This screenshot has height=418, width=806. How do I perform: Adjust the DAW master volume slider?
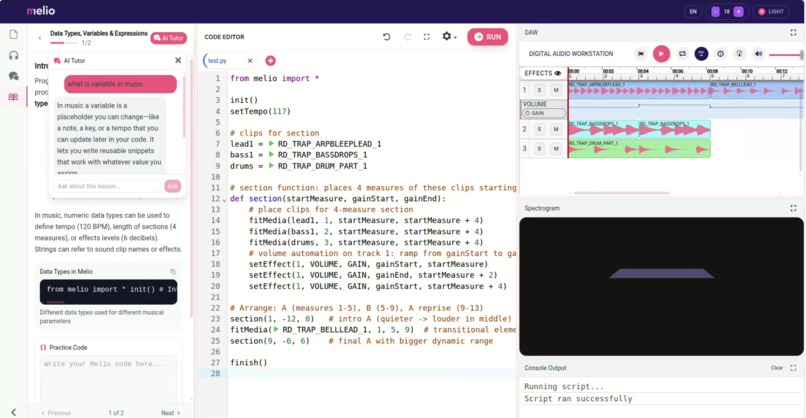[x=786, y=54]
